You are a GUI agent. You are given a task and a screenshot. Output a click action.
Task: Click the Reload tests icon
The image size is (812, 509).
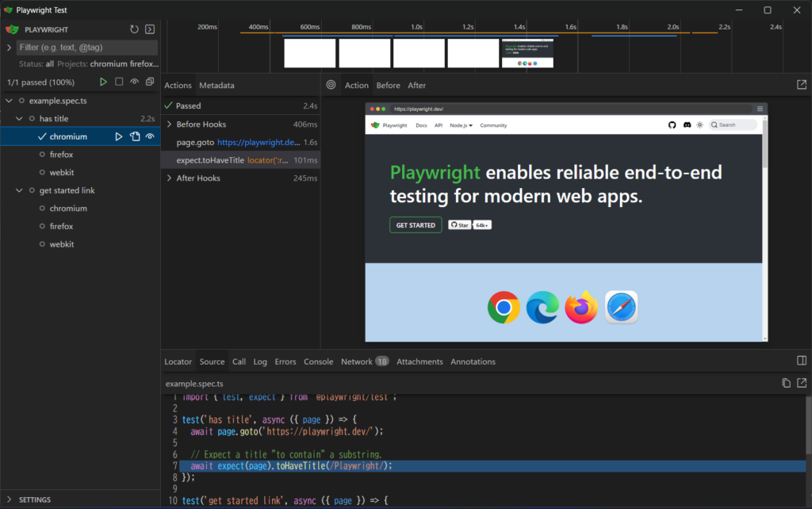[x=135, y=29]
